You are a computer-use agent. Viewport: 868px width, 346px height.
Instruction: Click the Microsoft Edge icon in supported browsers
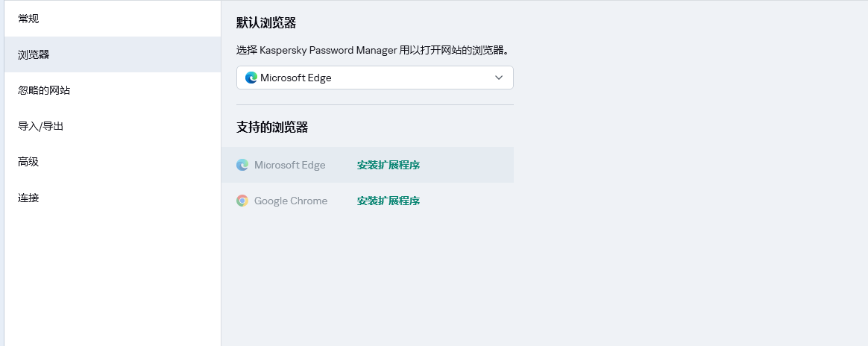click(242, 165)
